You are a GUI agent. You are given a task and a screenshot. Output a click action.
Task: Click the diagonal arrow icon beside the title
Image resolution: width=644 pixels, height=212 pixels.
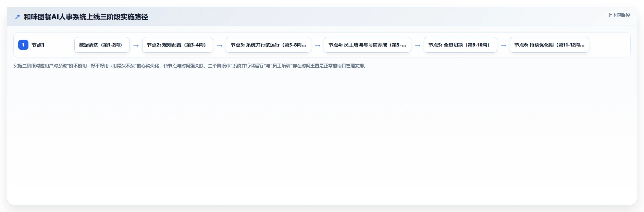[17, 17]
